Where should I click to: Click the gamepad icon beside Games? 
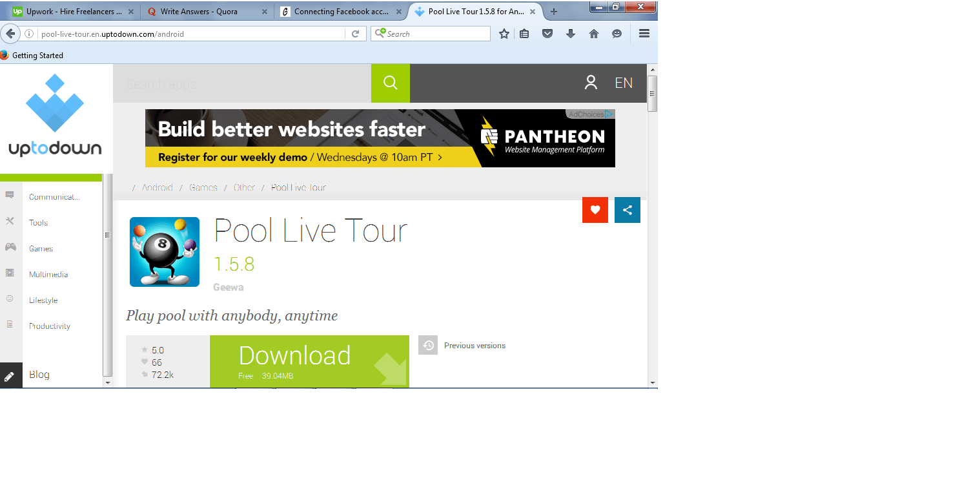click(10, 247)
